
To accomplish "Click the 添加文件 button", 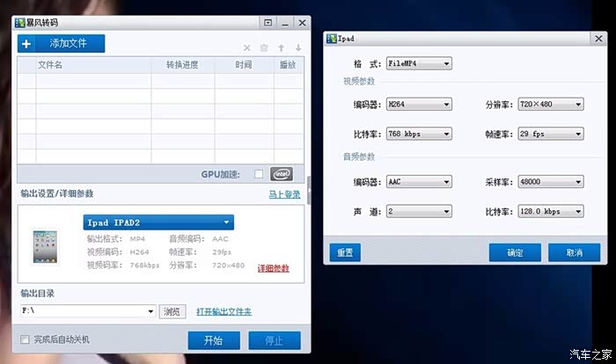I will point(61,44).
